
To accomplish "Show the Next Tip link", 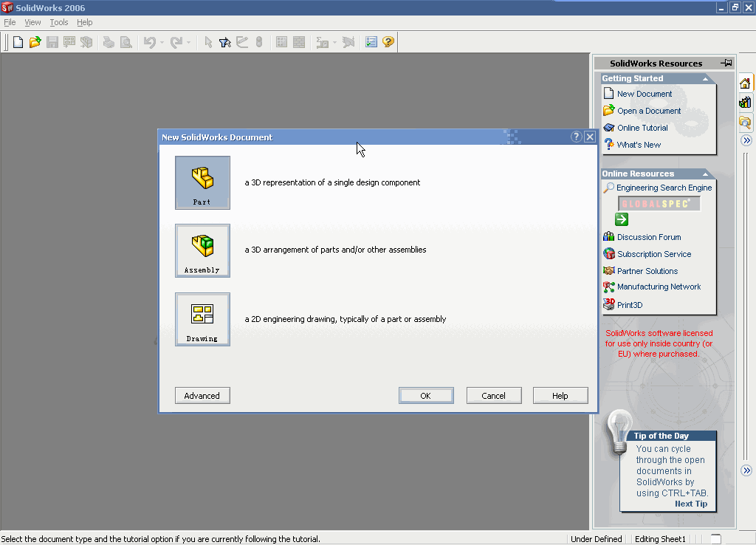I will [691, 504].
